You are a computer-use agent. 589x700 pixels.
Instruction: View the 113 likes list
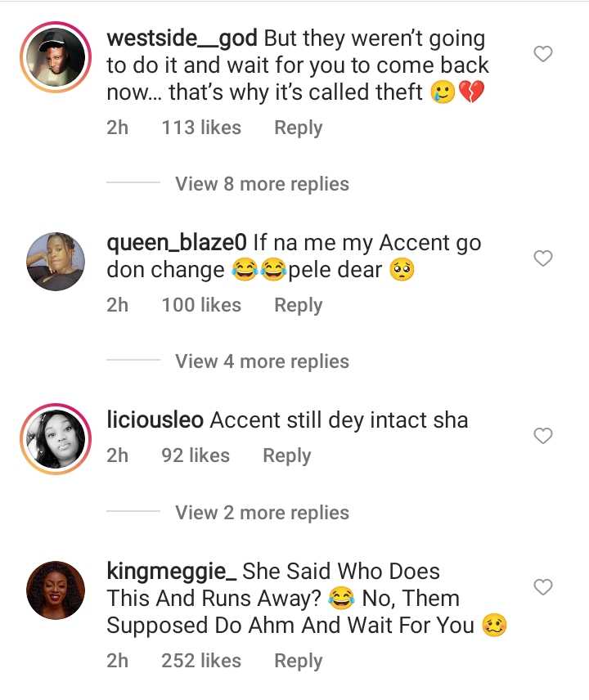coord(201,128)
